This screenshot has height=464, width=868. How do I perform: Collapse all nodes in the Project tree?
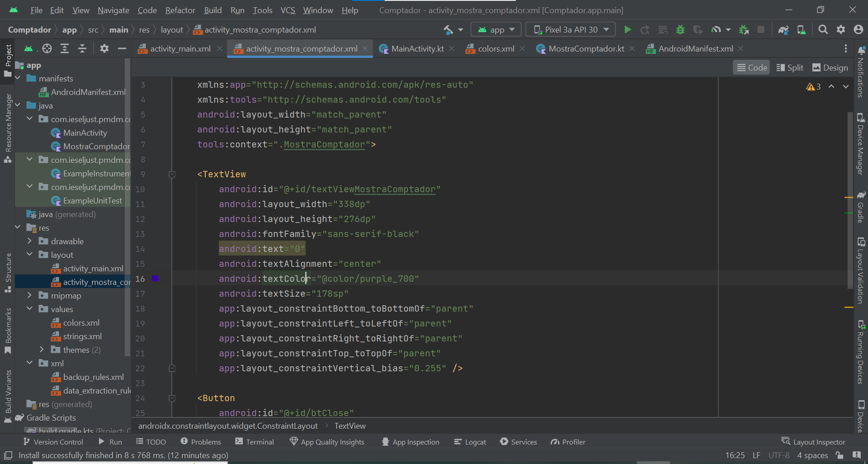82,48
